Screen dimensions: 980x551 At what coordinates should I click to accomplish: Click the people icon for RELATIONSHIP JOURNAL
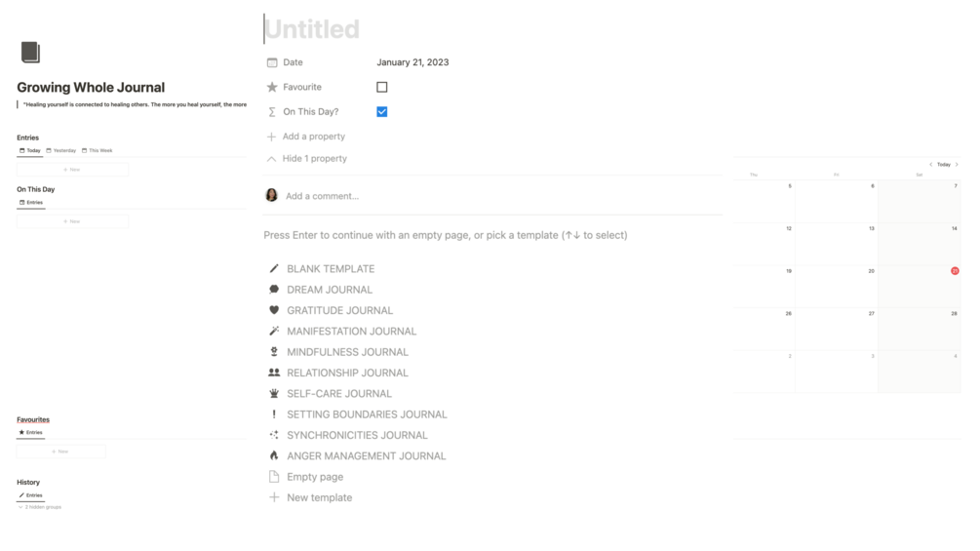[x=274, y=373]
